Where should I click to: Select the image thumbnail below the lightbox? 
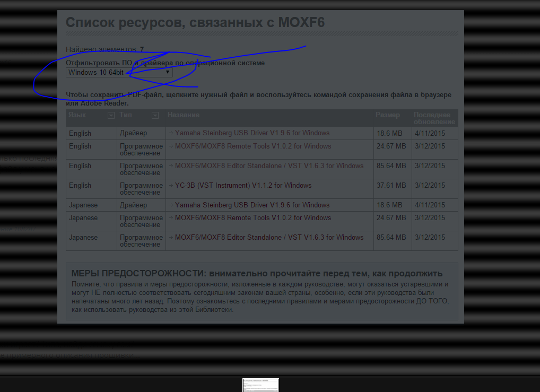260,385
